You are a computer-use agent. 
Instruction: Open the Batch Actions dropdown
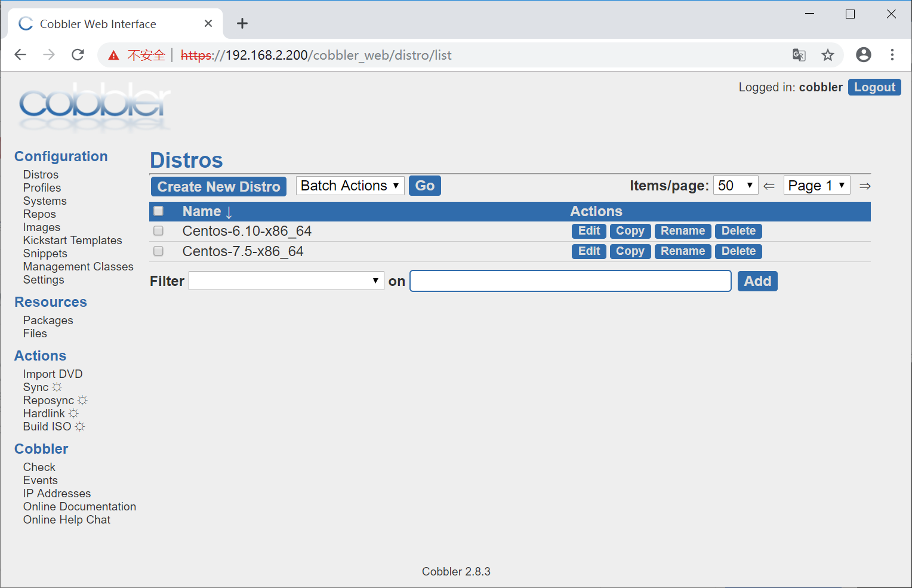point(350,186)
